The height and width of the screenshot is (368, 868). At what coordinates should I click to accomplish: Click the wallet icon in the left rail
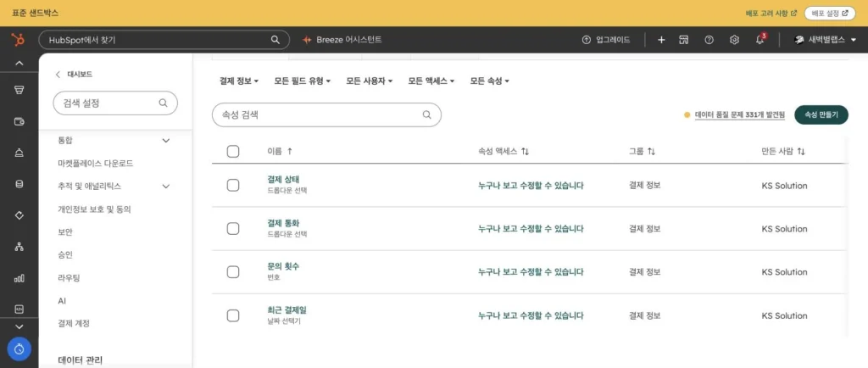(x=19, y=122)
